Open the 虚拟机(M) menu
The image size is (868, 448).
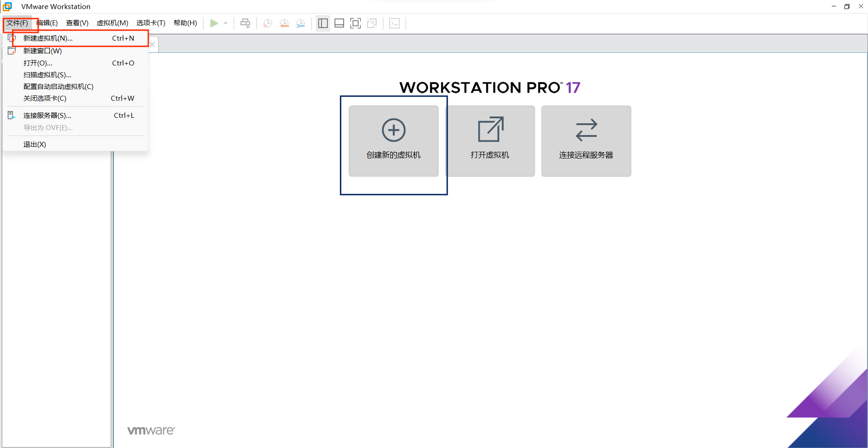pos(113,23)
